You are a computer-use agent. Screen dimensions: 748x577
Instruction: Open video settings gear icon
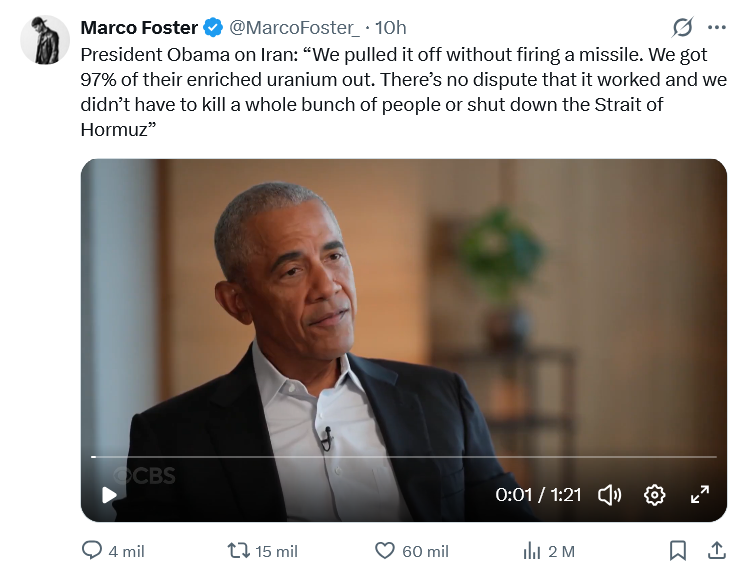[x=654, y=495]
